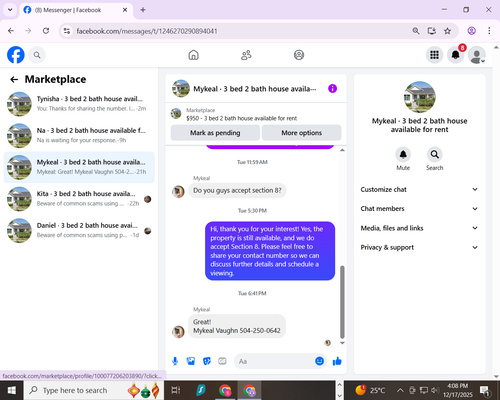Open the Friends icon in top navigation
The height and width of the screenshot is (400, 500).
246,55
